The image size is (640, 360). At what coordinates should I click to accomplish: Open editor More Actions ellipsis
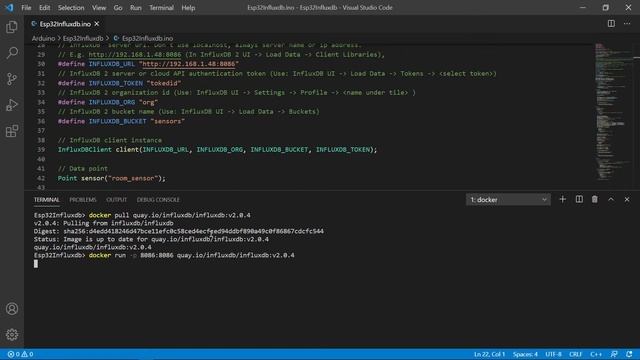pos(627,24)
